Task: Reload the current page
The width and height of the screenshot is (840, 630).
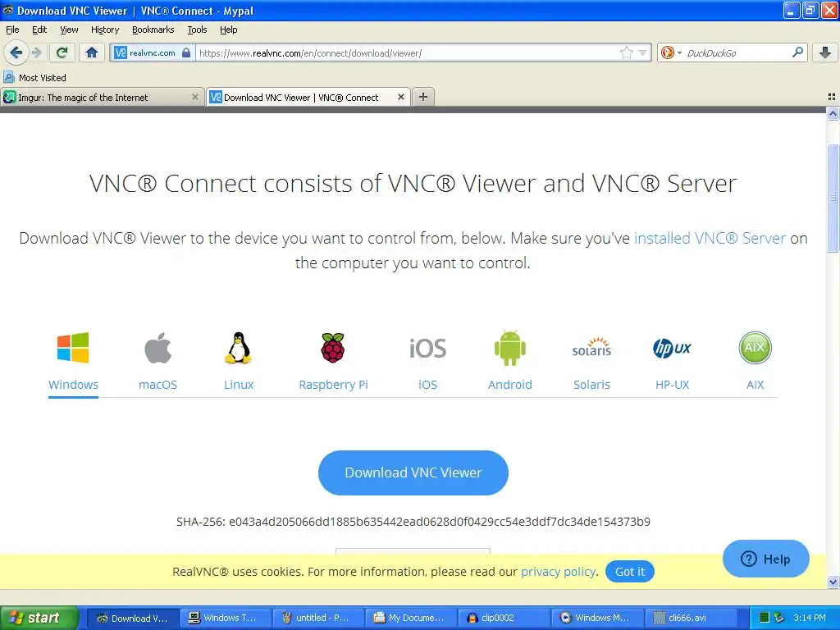Action: coord(62,52)
